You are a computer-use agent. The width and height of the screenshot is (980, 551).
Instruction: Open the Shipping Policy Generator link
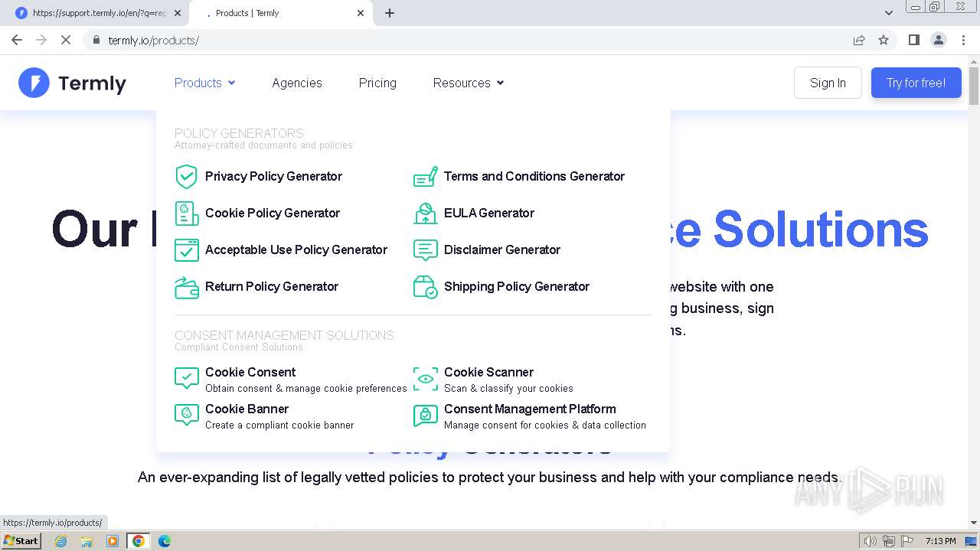[x=517, y=286]
